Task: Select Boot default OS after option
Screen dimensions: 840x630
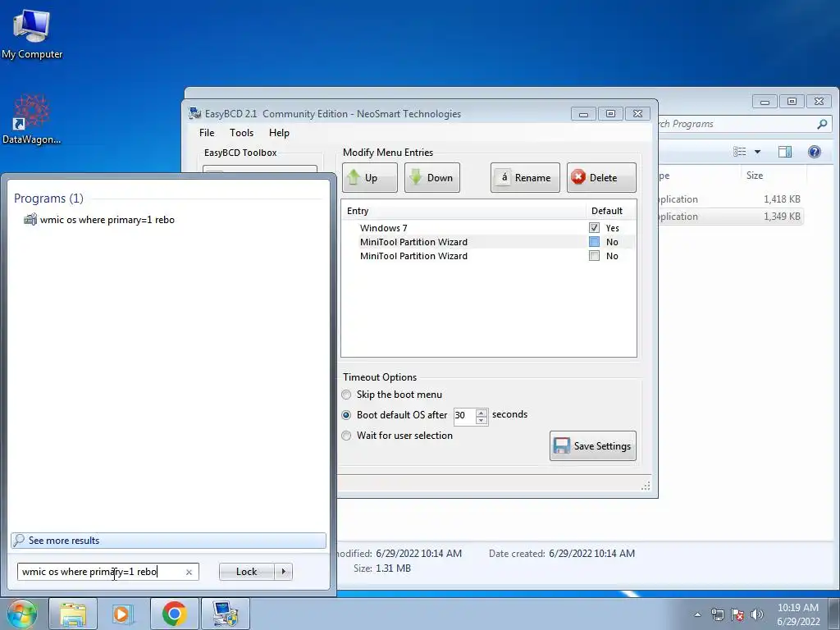Action: (x=347, y=415)
